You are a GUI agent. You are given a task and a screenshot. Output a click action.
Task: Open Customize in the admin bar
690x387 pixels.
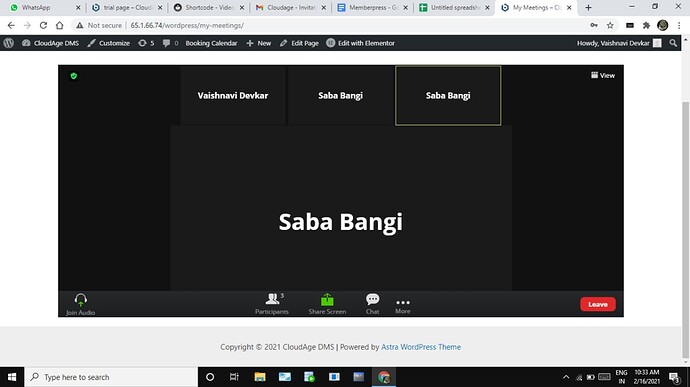tap(109, 43)
